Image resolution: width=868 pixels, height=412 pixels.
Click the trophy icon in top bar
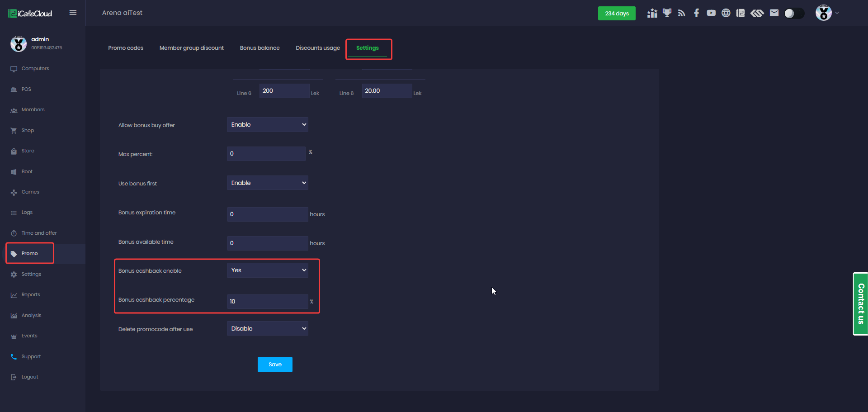(x=666, y=13)
